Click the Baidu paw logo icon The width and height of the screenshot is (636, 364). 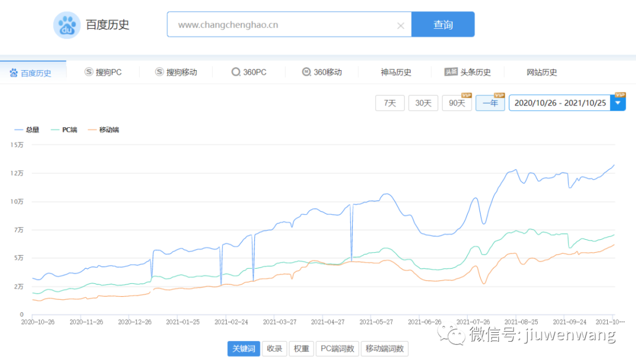67,25
